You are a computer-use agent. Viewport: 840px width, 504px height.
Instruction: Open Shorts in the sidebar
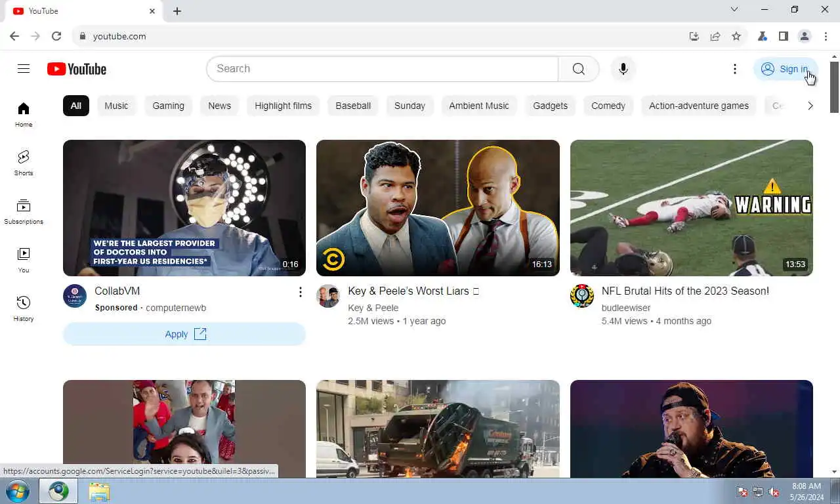24,163
